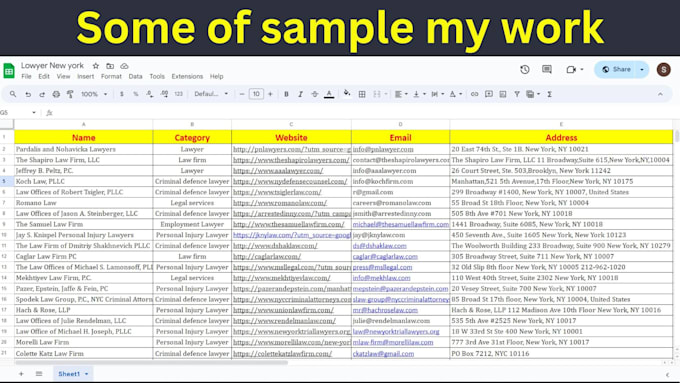Open the text wrapping dropdown
680x383 pixels.
[x=438, y=94]
